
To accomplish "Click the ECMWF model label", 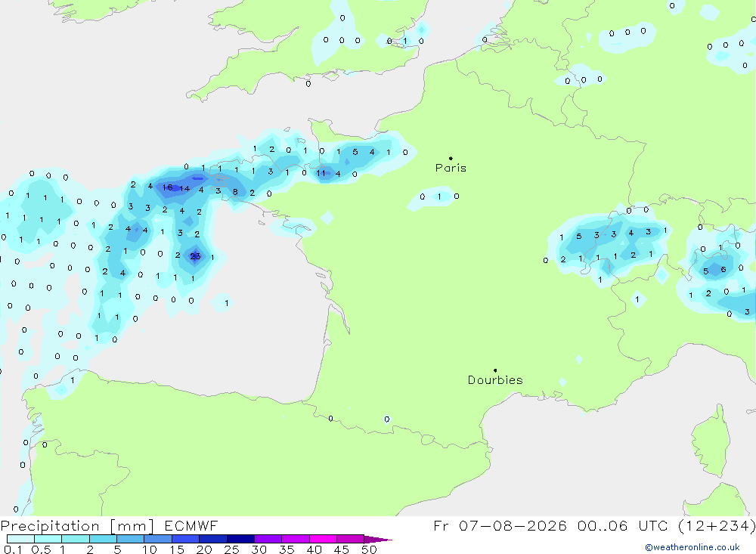I will (x=191, y=525).
